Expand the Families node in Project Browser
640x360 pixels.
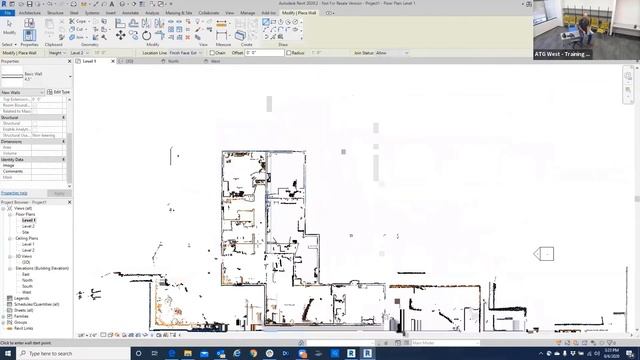coord(4,316)
